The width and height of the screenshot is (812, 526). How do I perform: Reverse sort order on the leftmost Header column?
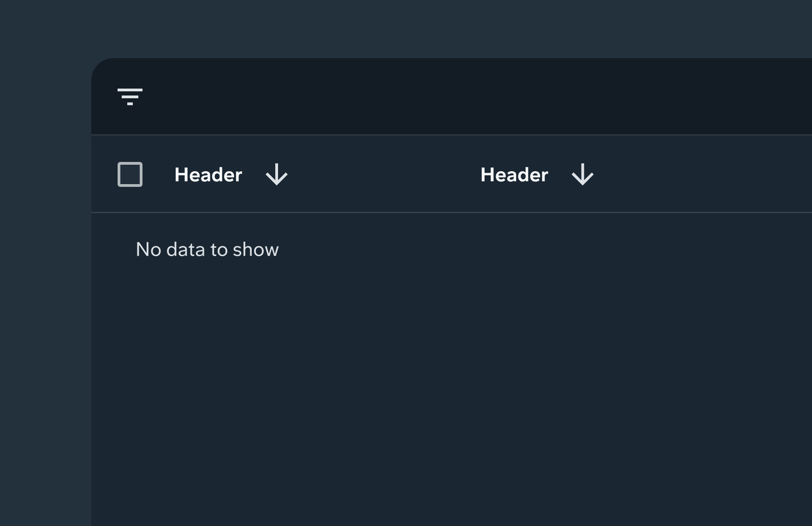pos(277,174)
